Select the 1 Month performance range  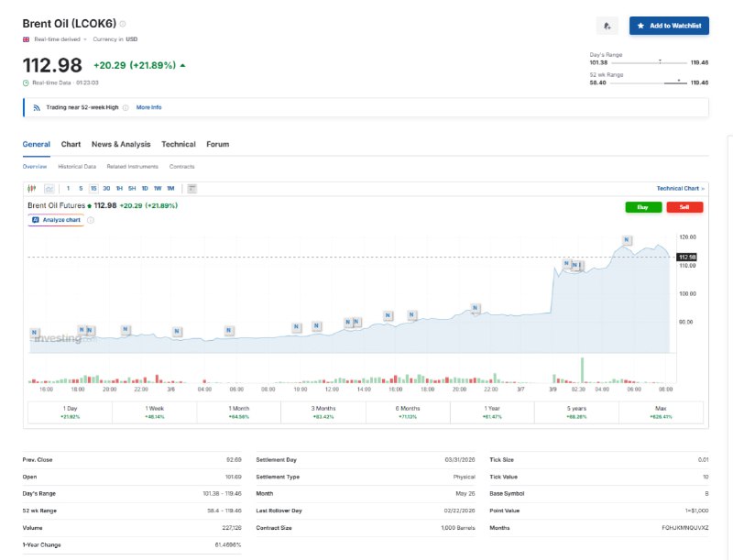(x=238, y=412)
